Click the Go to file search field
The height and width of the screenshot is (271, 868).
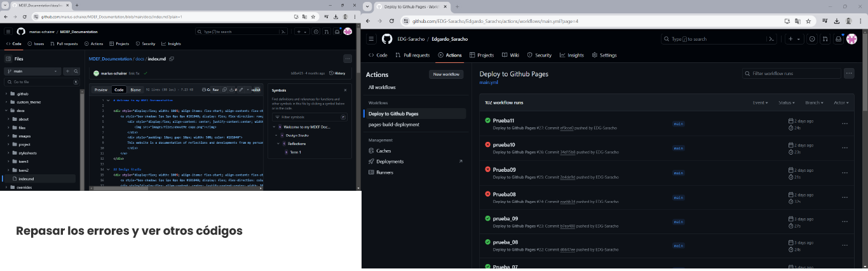[x=43, y=82]
